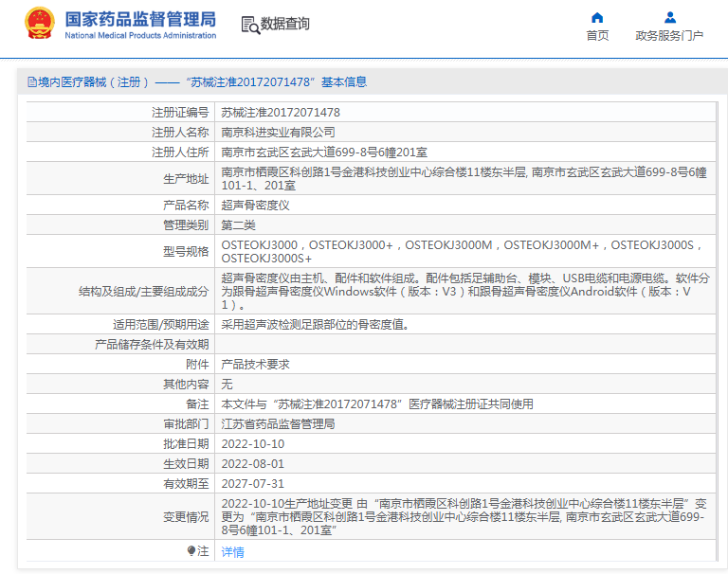Click the 注册人住所 label
Viewport: 728px width, 574px height.
180,152
